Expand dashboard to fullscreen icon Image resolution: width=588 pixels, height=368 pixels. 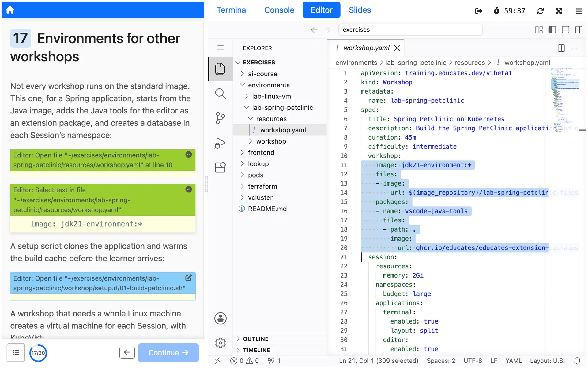click(x=559, y=11)
